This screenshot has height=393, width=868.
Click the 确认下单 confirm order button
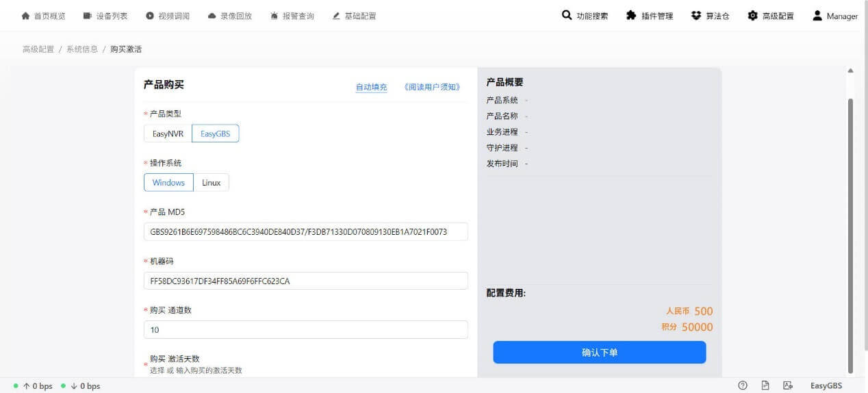(x=600, y=353)
